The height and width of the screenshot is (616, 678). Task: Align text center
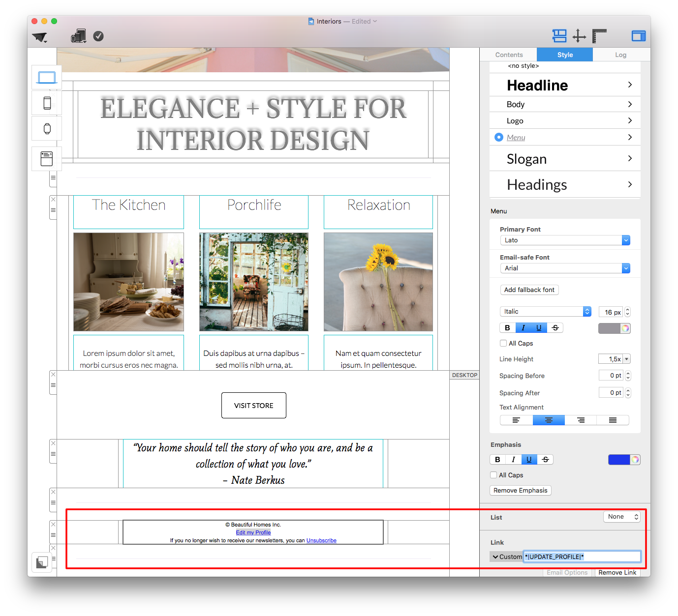[x=549, y=420]
